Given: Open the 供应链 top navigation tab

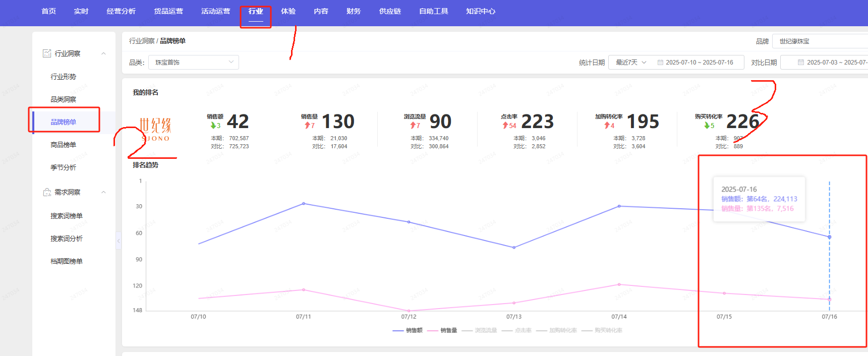Looking at the screenshot, I should [x=390, y=11].
